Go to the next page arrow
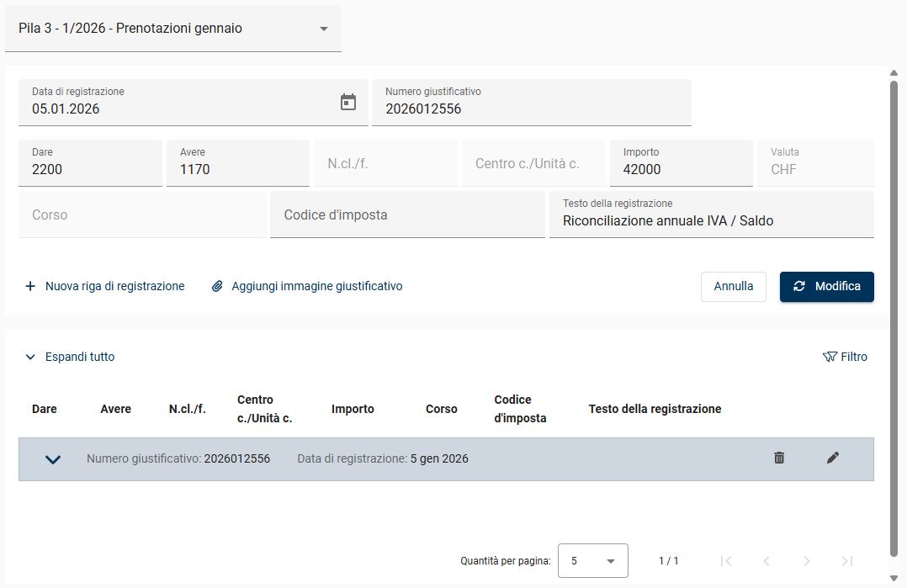Screen dimensions: 907x588 [x=807, y=561]
